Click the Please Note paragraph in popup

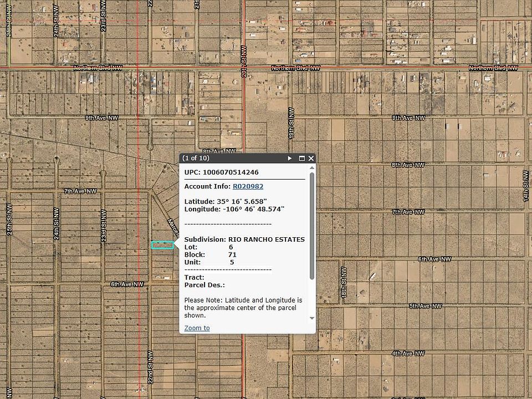coord(243,308)
